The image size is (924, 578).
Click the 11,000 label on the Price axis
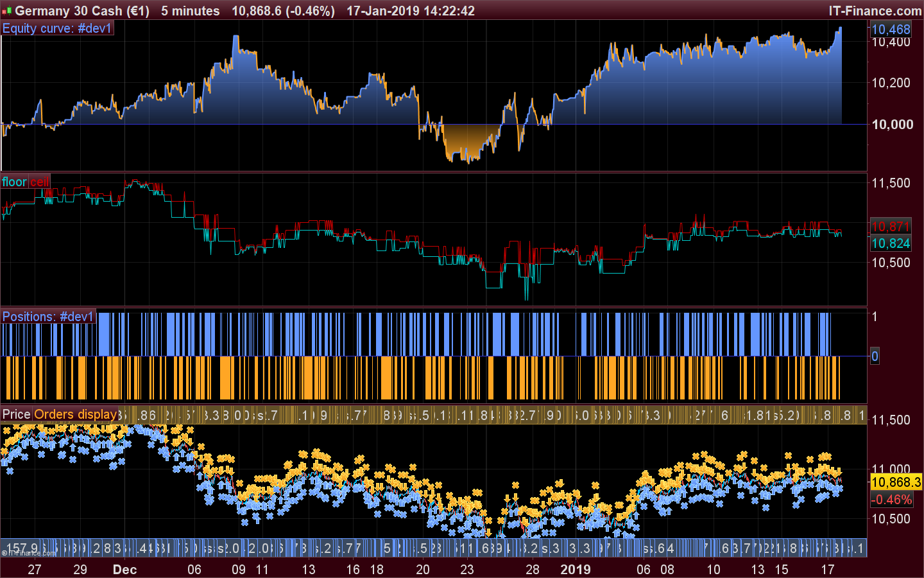click(891, 469)
